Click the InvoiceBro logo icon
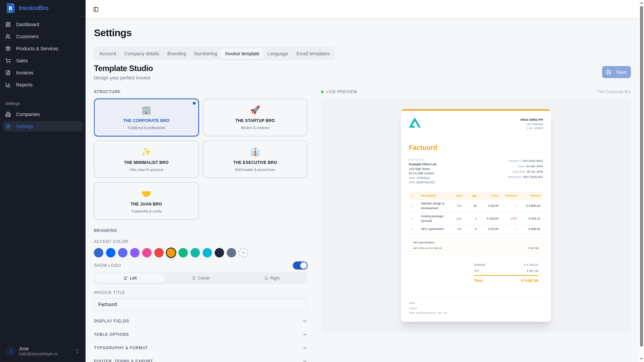 coord(11,8)
